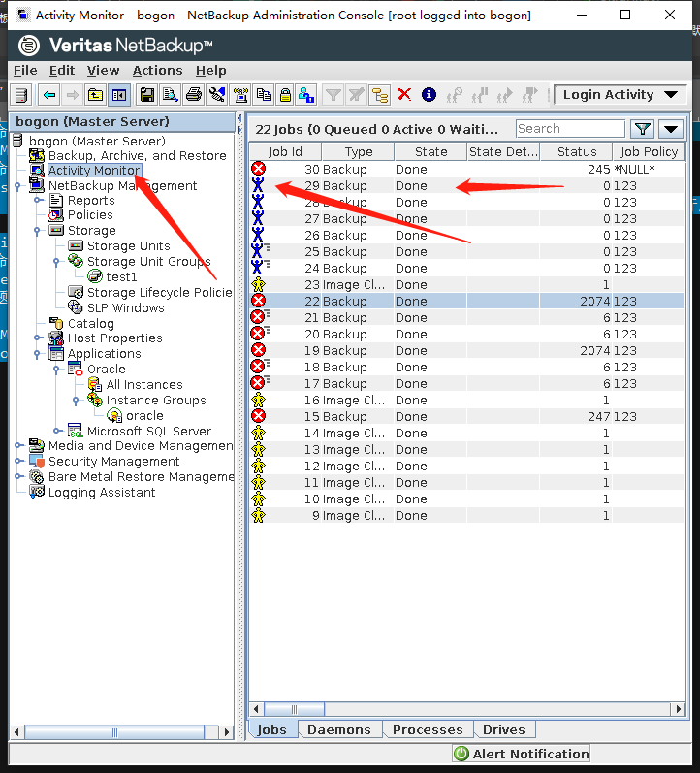Collapse the Storage tree node
The image size is (700, 773).
pyautogui.click(x=37, y=231)
